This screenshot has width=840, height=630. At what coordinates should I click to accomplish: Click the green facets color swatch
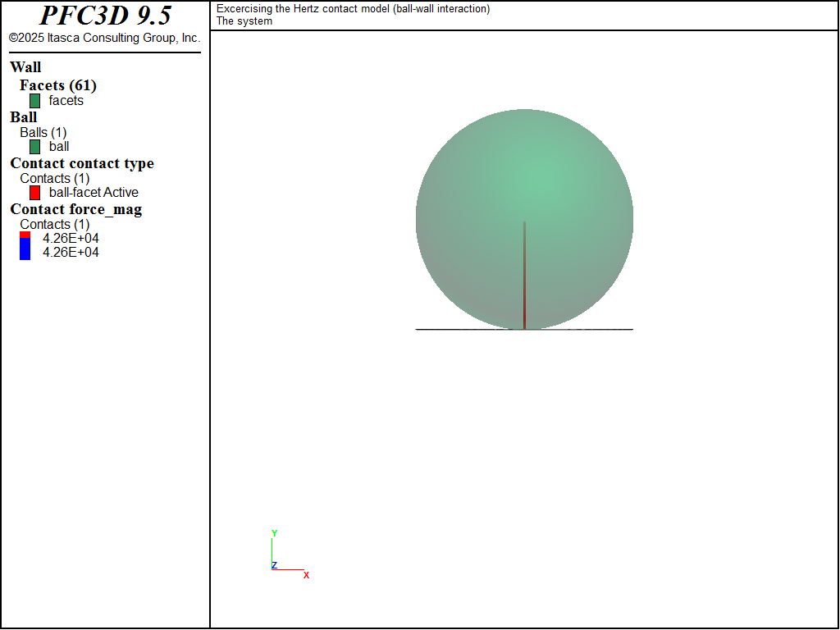(x=34, y=101)
